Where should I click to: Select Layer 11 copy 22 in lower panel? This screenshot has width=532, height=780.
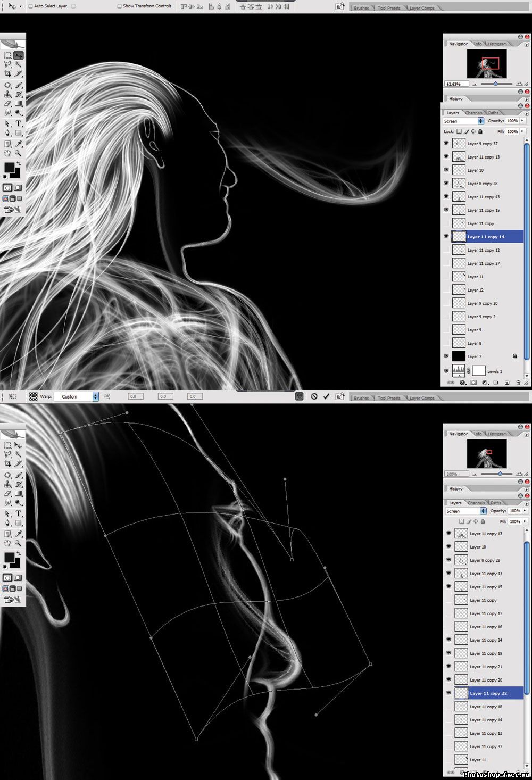[x=488, y=693]
